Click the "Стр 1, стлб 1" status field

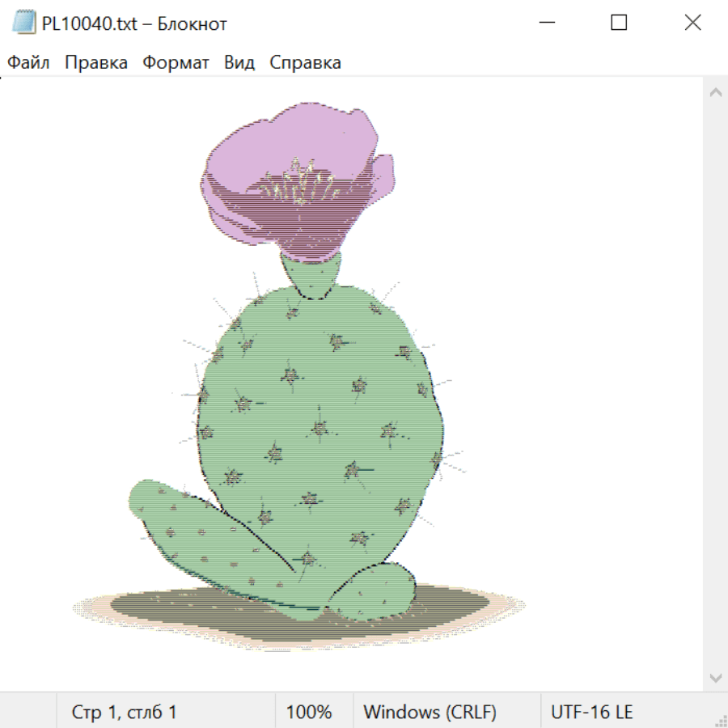pyautogui.click(x=124, y=712)
